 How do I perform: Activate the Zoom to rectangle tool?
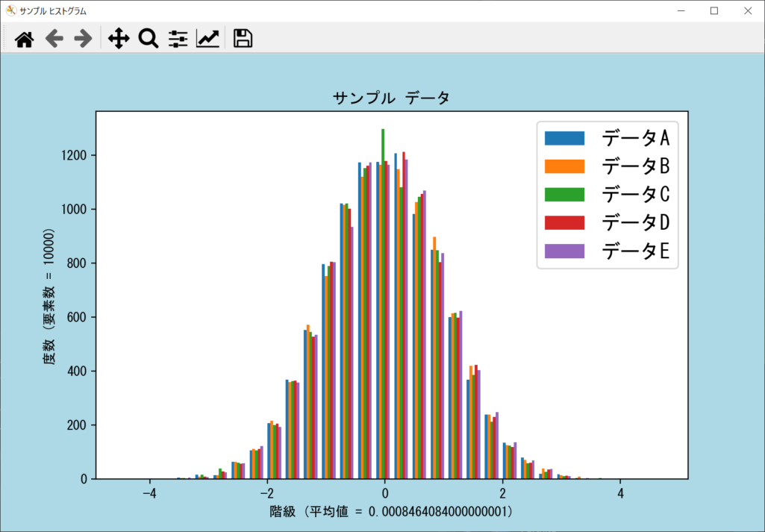click(x=149, y=39)
